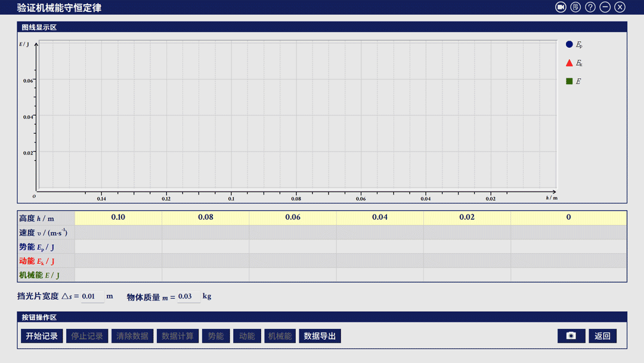Viewport: 644px width, 363px height.
Task: Minimize the window with the minus icon
Action: [605, 7]
